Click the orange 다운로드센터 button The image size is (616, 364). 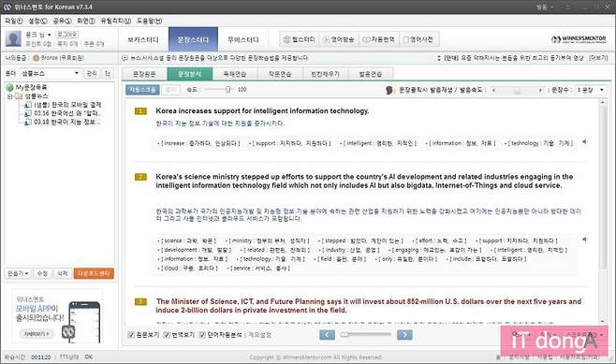click(94, 273)
